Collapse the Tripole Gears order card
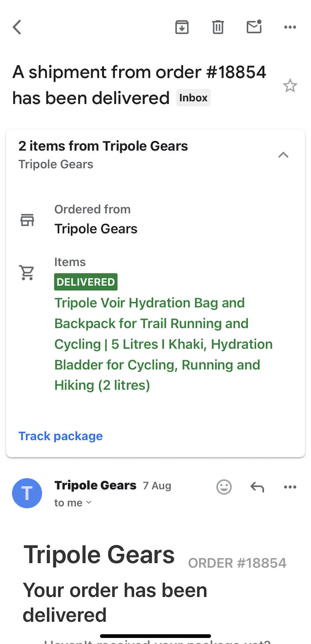This screenshot has height=644, width=311. coord(283,155)
